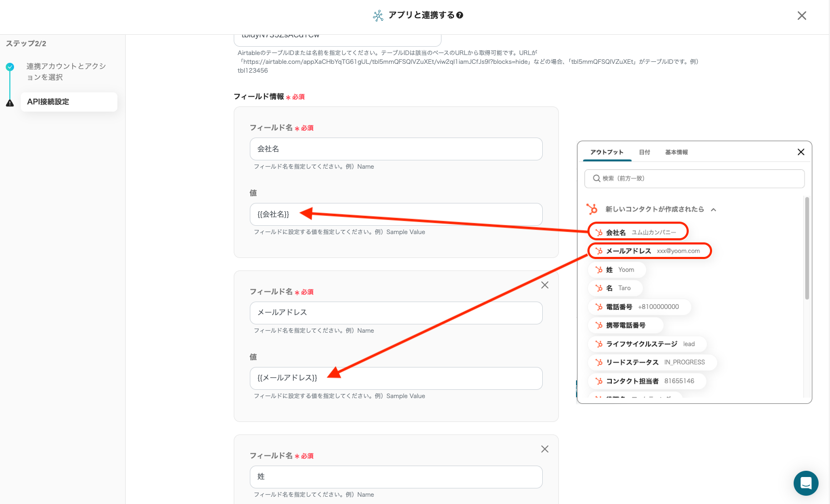Switch to the 日付 tab

pyautogui.click(x=644, y=152)
